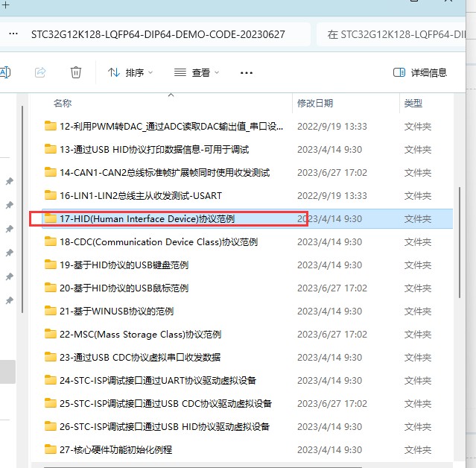Viewport: 476px width, 468px height.
Task: Toggle the 详细信息 details pane
Action: pyautogui.click(x=420, y=72)
